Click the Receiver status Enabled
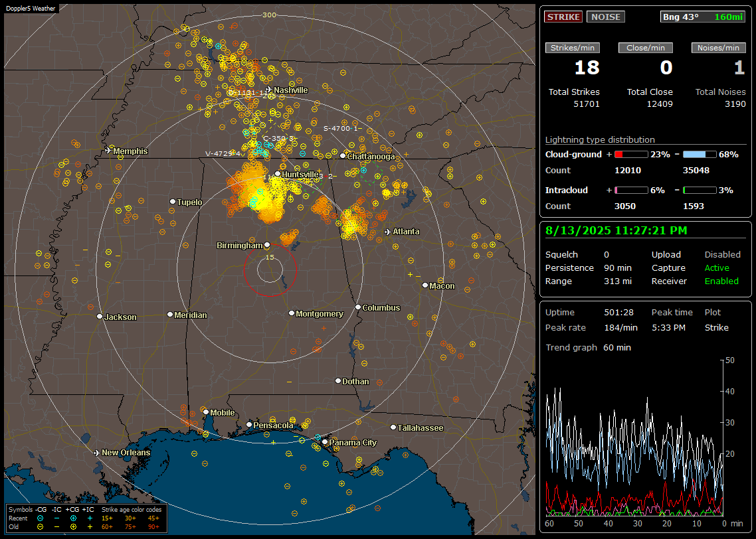 point(721,281)
